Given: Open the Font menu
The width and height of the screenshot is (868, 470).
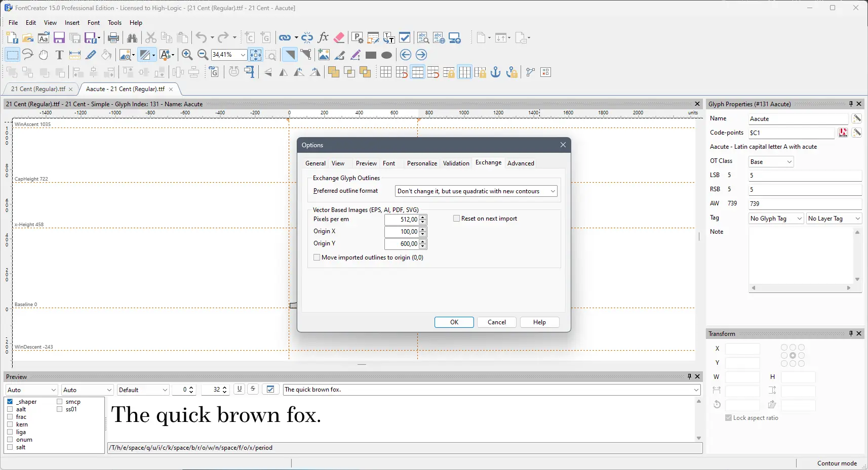Looking at the screenshot, I should [94, 23].
